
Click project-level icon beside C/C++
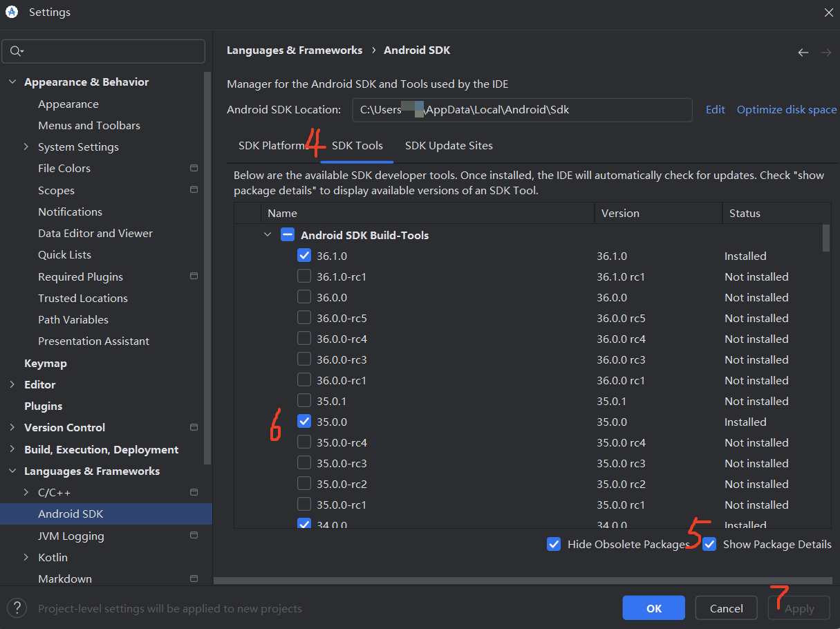pos(194,492)
